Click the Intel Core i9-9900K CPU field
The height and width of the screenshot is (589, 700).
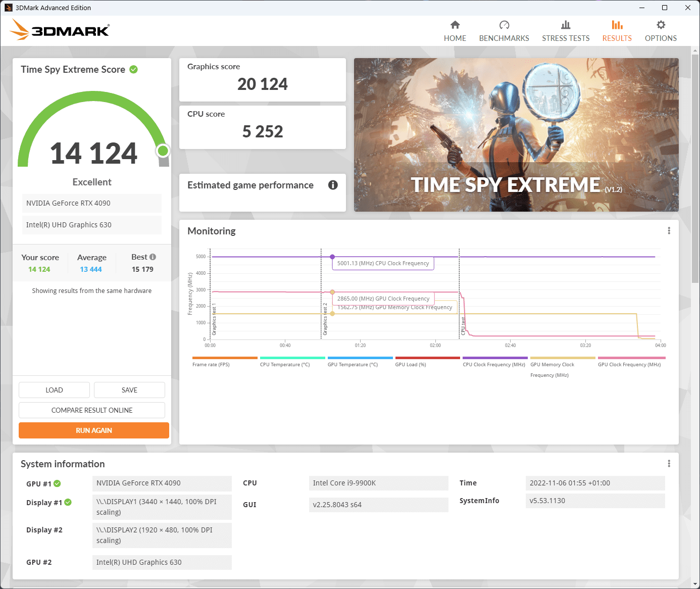[x=379, y=483]
